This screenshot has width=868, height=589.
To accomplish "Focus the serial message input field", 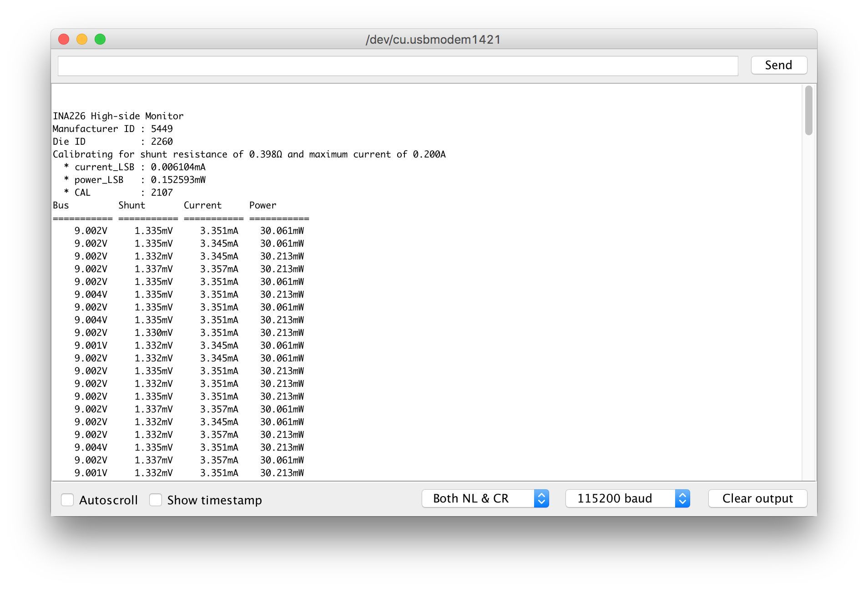I will [x=398, y=66].
